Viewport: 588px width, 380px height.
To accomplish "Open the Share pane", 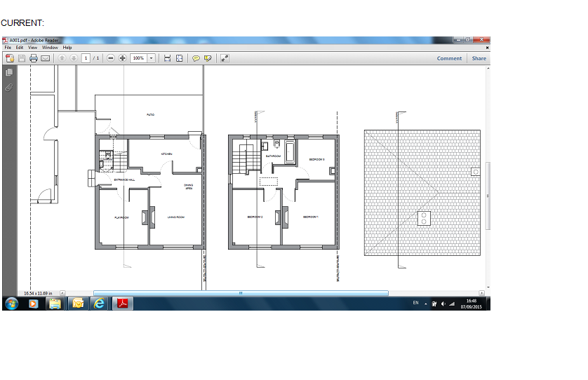I will [x=479, y=58].
